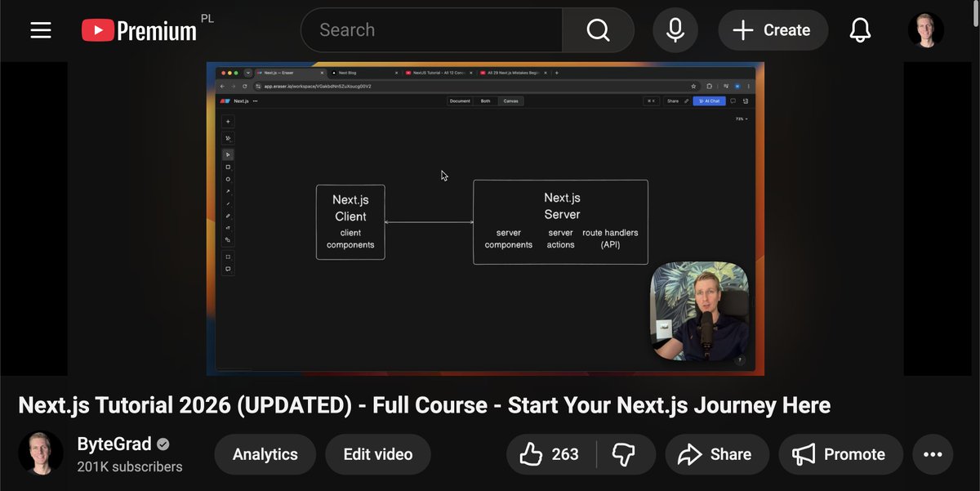
Task: Select the comment tool at Eraser toolbar bottom
Action: pos(228,269)
